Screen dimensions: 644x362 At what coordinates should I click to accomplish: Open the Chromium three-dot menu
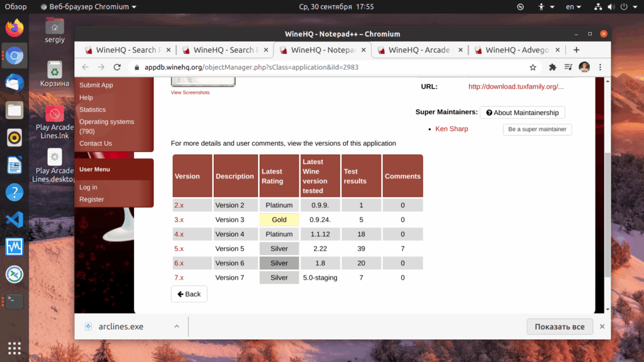click(x=600, y=67)
